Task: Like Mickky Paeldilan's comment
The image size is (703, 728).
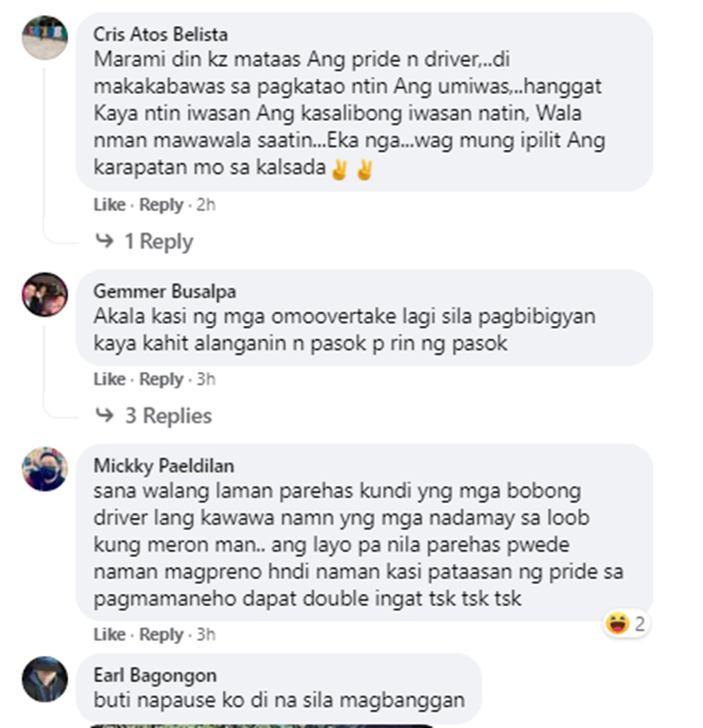Action: (x=110, y=634)
